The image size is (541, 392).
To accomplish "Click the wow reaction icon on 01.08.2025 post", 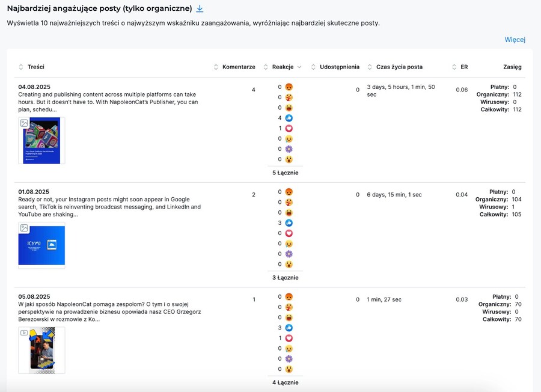I will (x=289, y=264).
